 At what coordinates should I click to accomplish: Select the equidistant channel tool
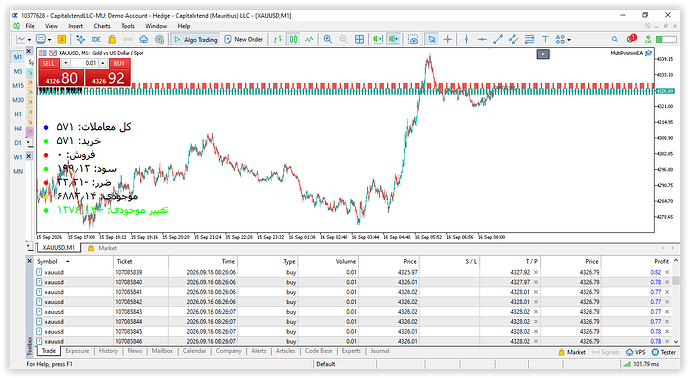(514, 39)
